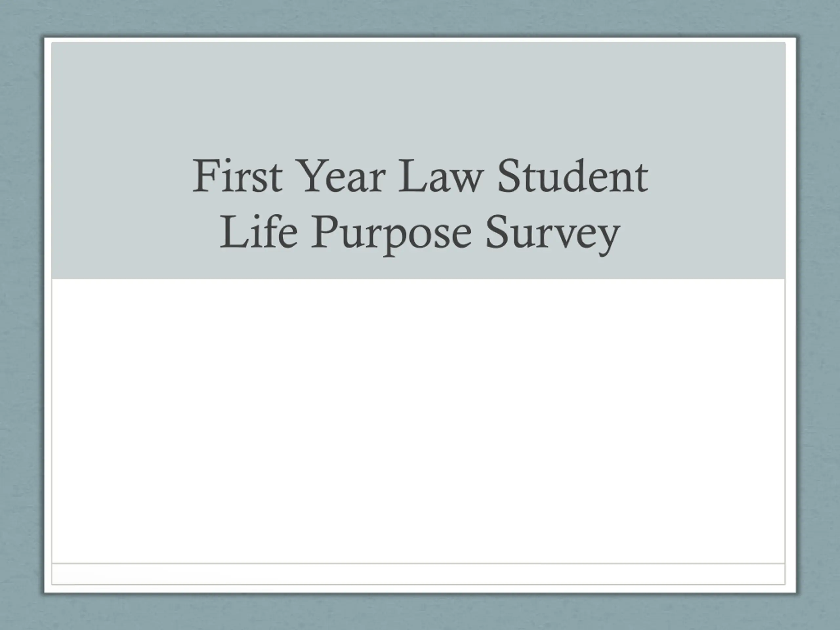Click the gray banner area above the title
Screen dimensions: 840x630
(418, 95)
